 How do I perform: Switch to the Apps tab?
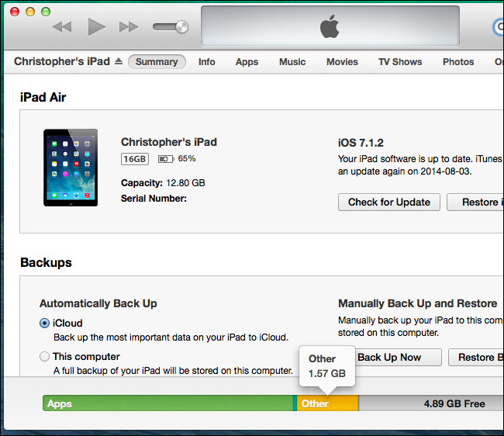(x=247, y=62)
